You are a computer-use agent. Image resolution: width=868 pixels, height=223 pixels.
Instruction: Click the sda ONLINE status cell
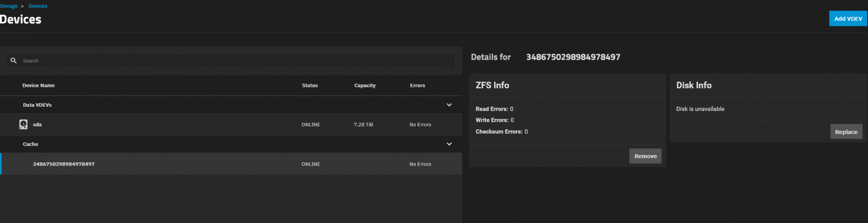coord(311,125)
